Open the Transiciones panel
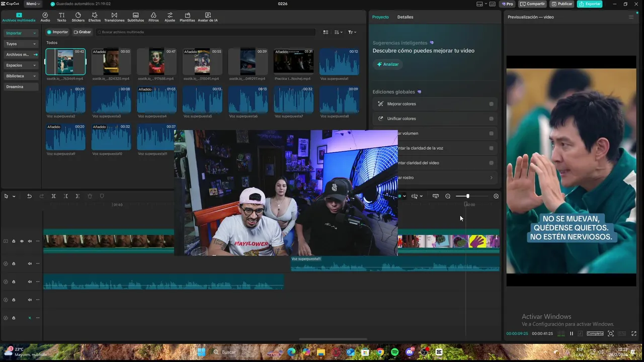 [114, 17]
